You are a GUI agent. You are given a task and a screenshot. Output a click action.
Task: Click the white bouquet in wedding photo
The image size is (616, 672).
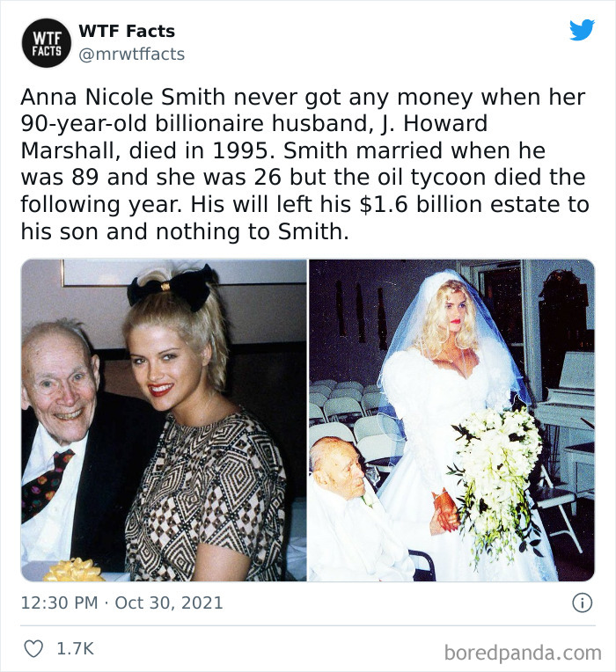pos(498,476)
